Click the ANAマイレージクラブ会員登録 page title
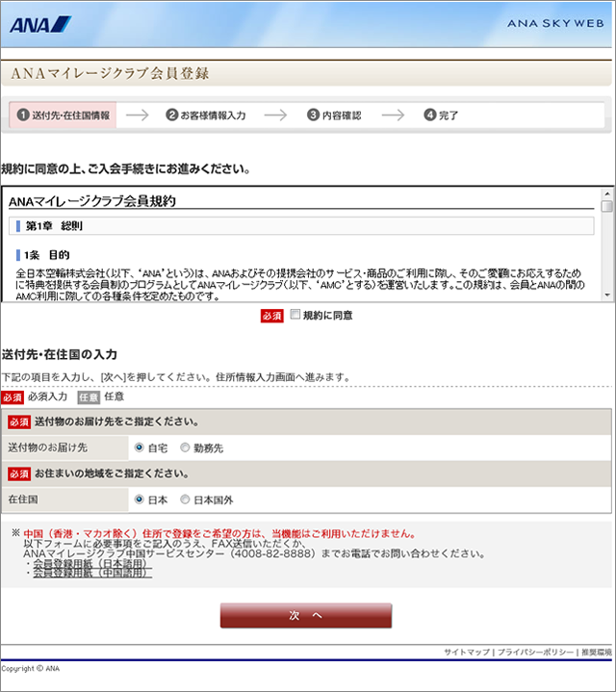616x692 pixels. (x=110, y=73)
